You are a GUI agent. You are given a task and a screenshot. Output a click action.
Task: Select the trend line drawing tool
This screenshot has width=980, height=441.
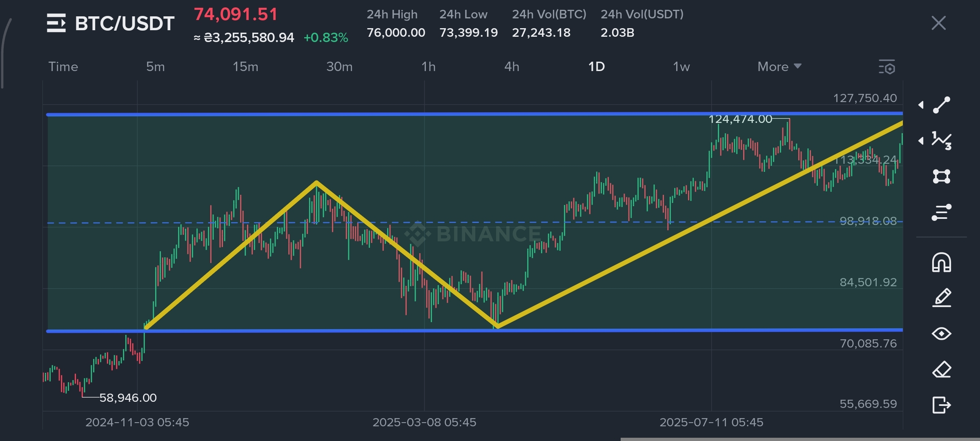[942, 105]
